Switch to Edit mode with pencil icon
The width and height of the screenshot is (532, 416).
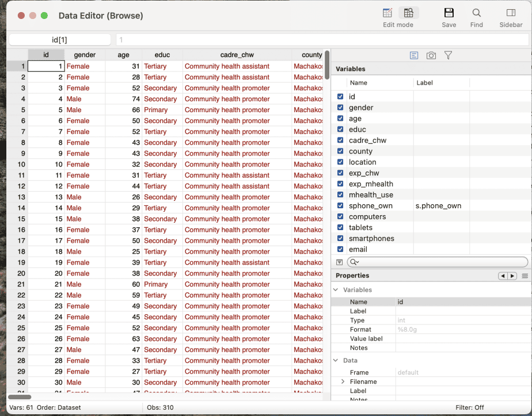click(x=387, y=13)
